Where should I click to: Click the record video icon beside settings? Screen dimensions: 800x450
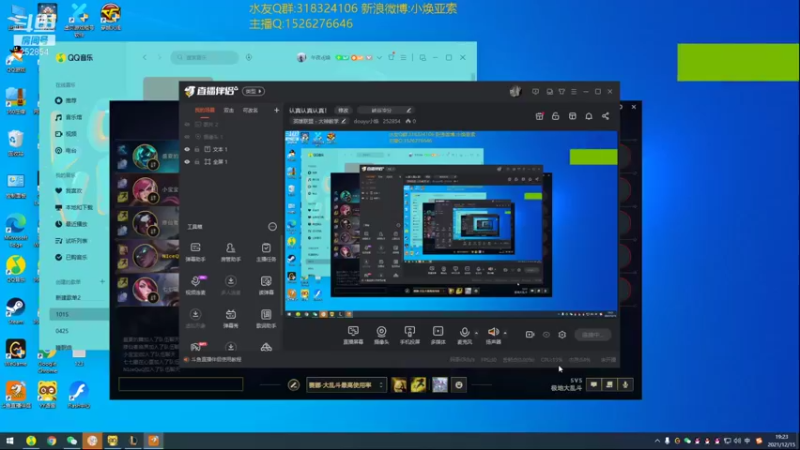pyautogui.click(x=530, y=335)
